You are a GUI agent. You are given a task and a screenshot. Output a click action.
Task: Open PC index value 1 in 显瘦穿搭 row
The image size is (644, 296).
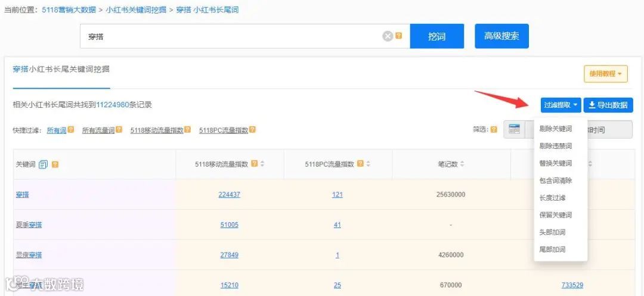click(337, 255)
